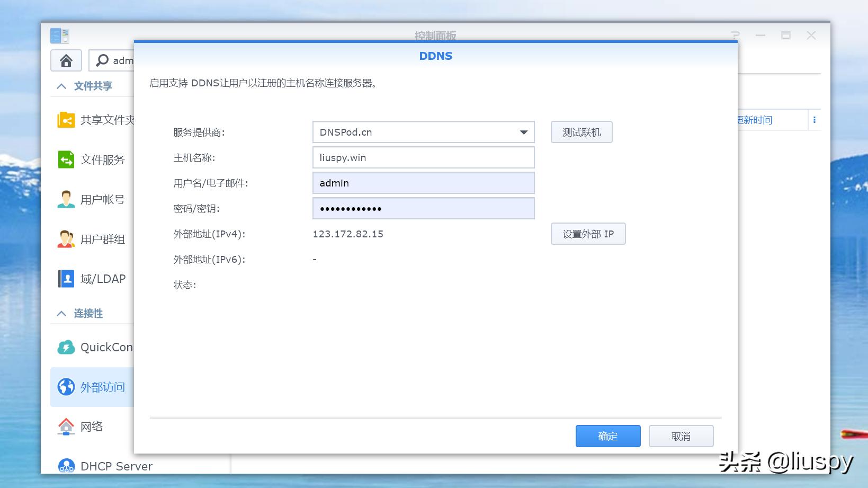
Task: Select the 域/LDAP directory icon
Action: coord(65,279)
